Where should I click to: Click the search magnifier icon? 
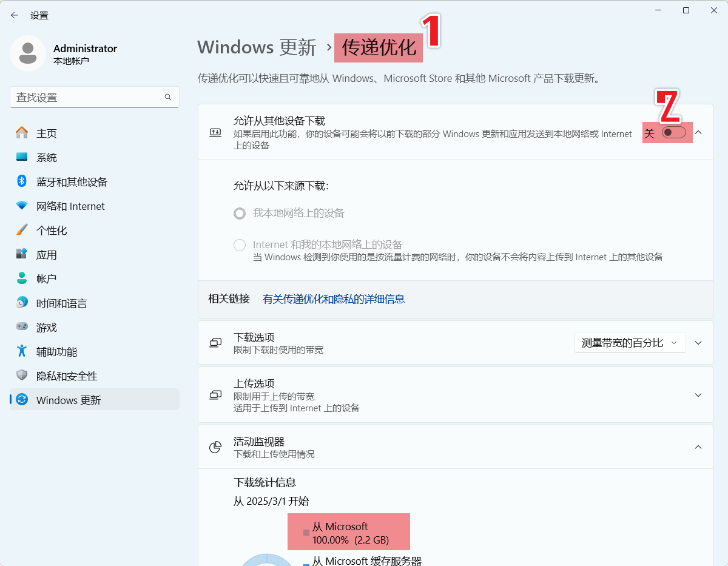168,97
